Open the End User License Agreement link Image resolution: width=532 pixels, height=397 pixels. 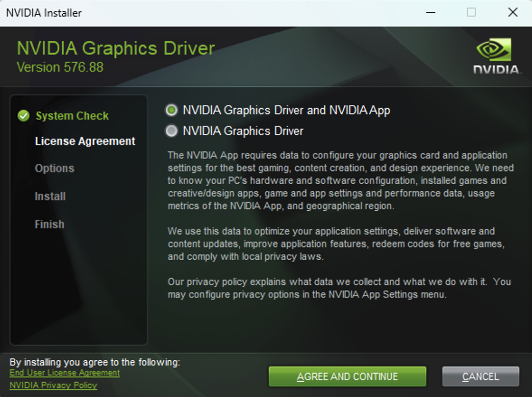[x=64, y=373]
